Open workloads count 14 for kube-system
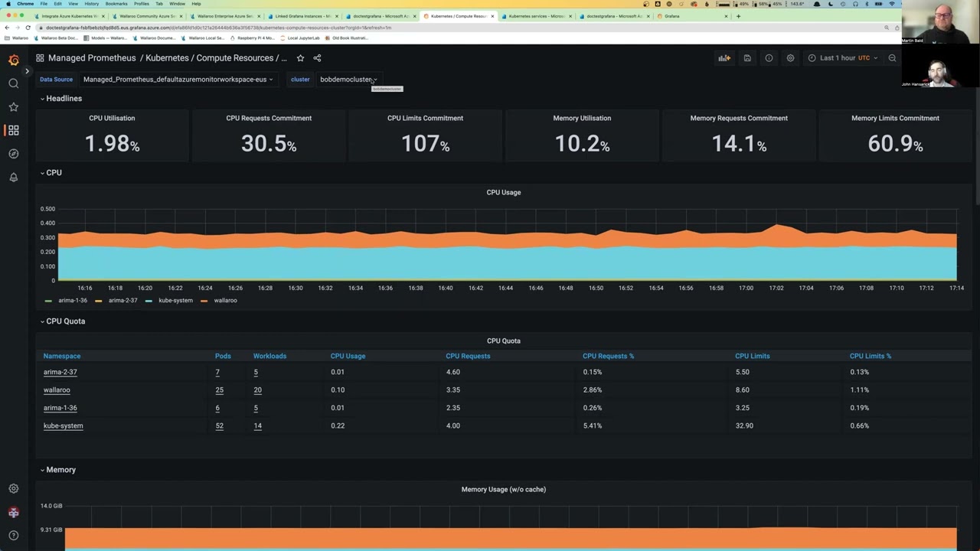The height and width of the screenshot is (551, 980). click(x=257, y=425)
